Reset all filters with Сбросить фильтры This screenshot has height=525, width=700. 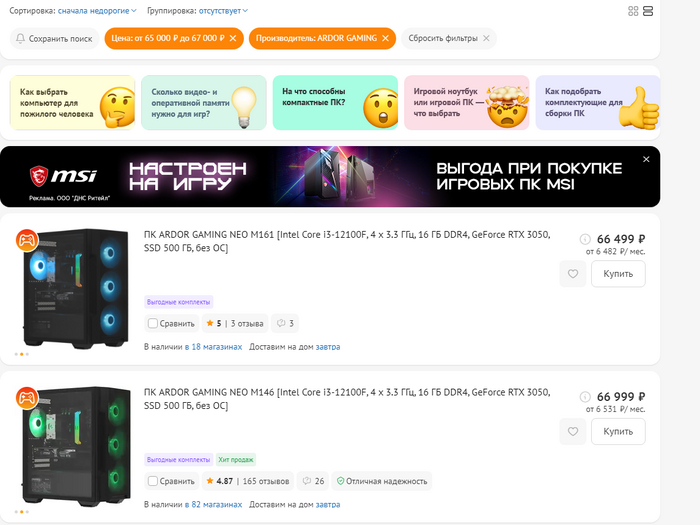coord(449,38)
